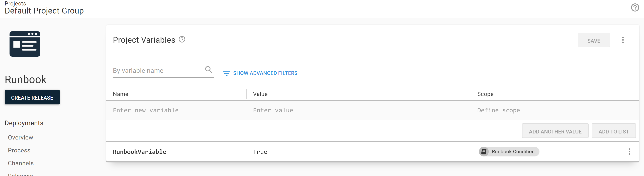This screenshot has width=644, height=176.
Task: Collapse the Deployments section in the sidebar
Action: [x=24, y=123]
